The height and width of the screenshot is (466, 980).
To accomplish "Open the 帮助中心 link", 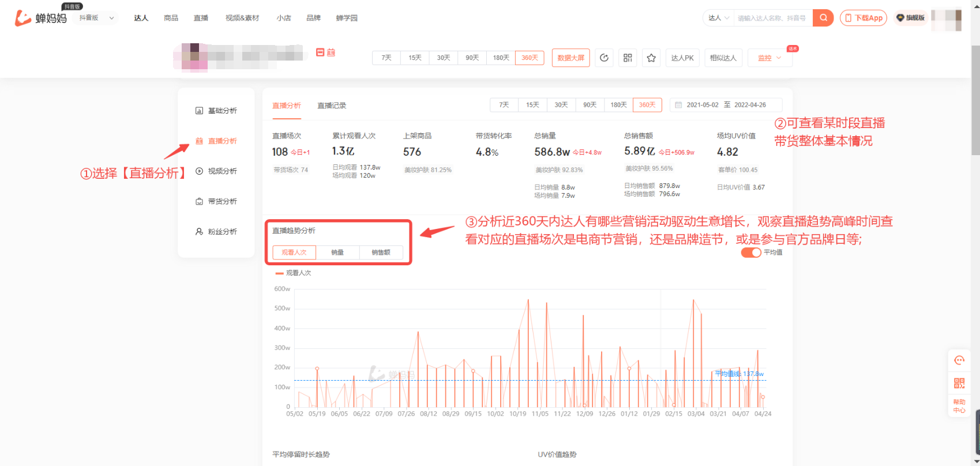I will coord(959,406).
